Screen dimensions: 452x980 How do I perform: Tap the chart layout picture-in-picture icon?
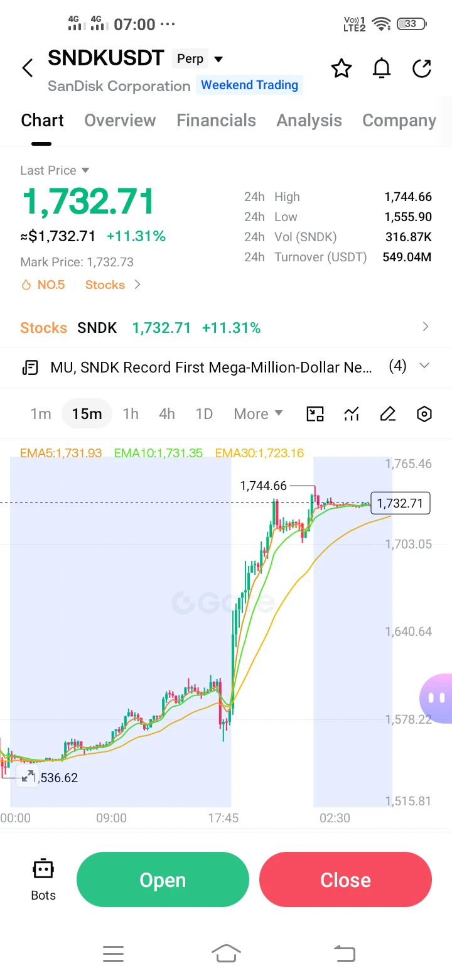pos(315,414)
